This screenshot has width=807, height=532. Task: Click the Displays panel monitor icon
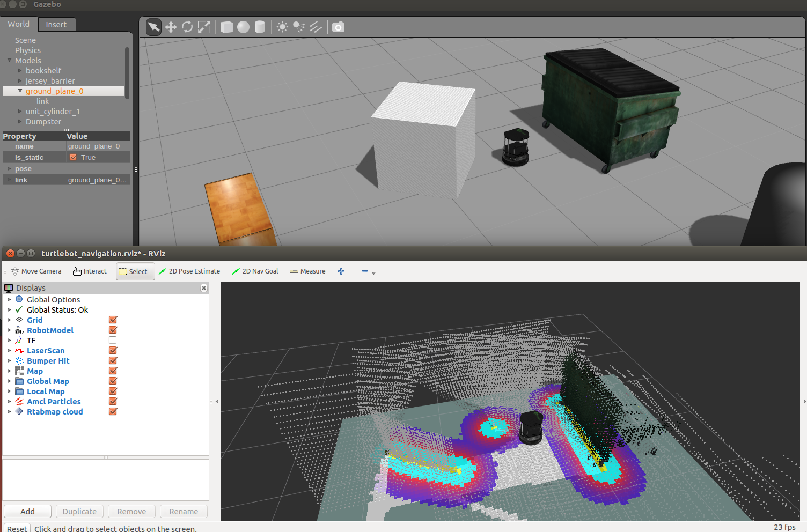click(9, 288)
